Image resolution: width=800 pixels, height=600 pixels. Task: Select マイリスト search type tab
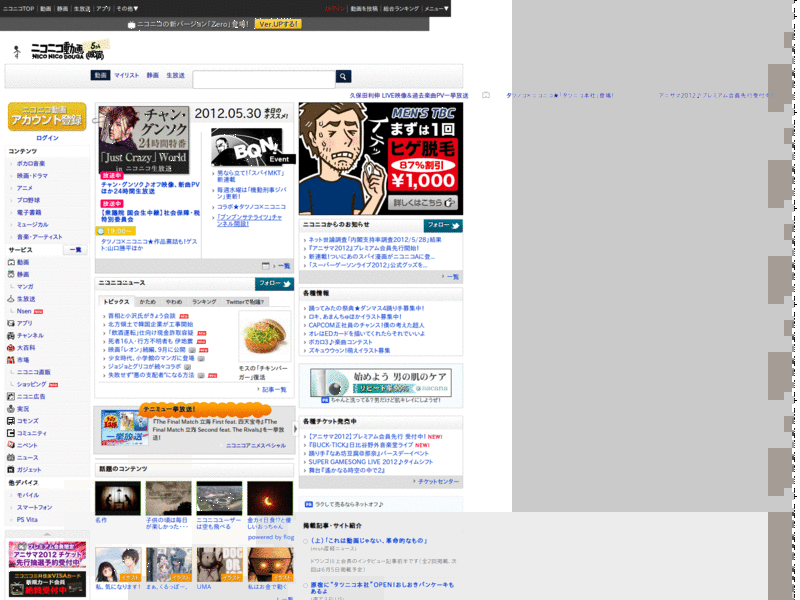point(127,76)
